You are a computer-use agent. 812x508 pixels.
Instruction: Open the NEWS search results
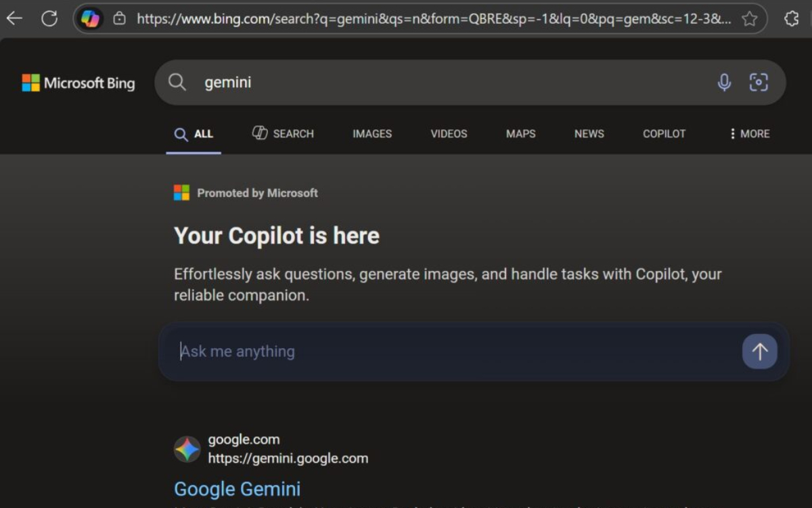pyautogui.click(x=588, y=133)
